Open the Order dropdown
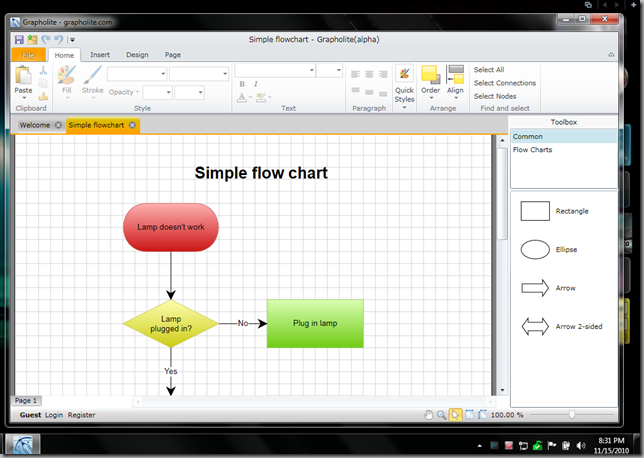Screen dimensions: 644x458 pos(430,82)
